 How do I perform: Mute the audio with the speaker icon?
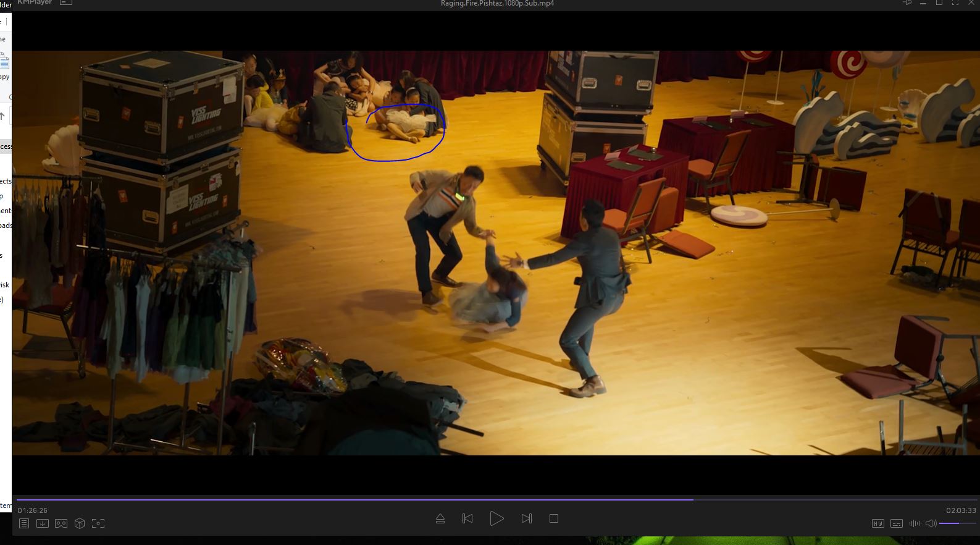click(931, 523)
